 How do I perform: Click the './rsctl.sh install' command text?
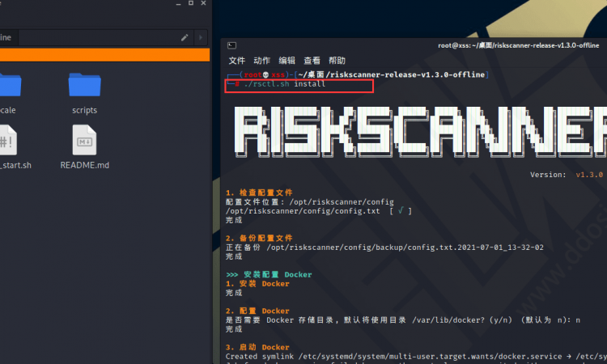(285, 84)
